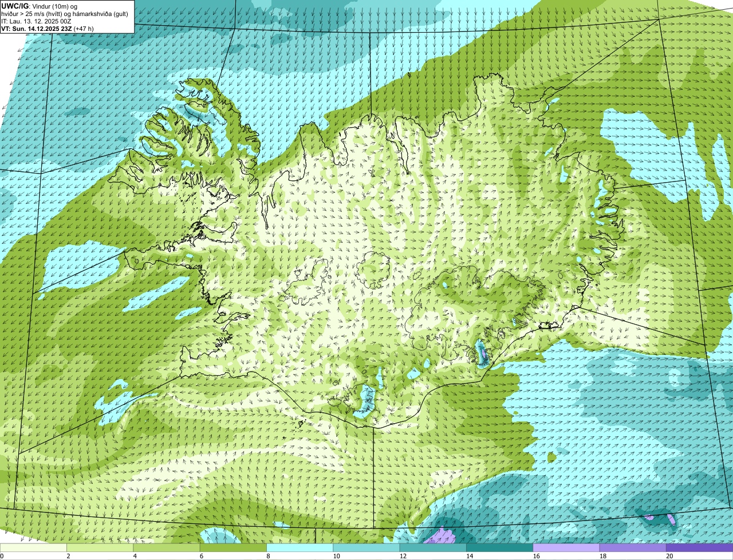Click the 10–12 m/s turquoise legend swatch
The width and height of the screenshot is (733, 560).
coord(366,548)
